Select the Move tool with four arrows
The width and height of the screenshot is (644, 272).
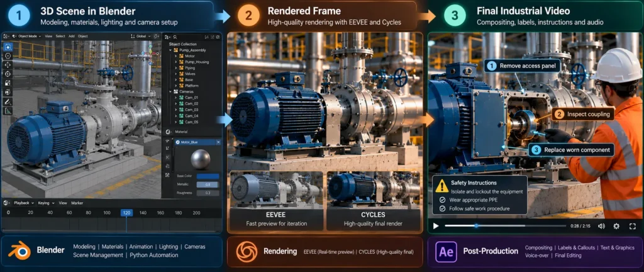point(8,65)
